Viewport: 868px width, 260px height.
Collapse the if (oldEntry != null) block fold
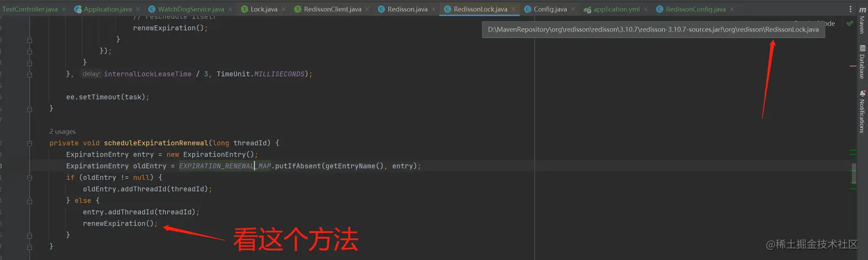coord(29,177)
